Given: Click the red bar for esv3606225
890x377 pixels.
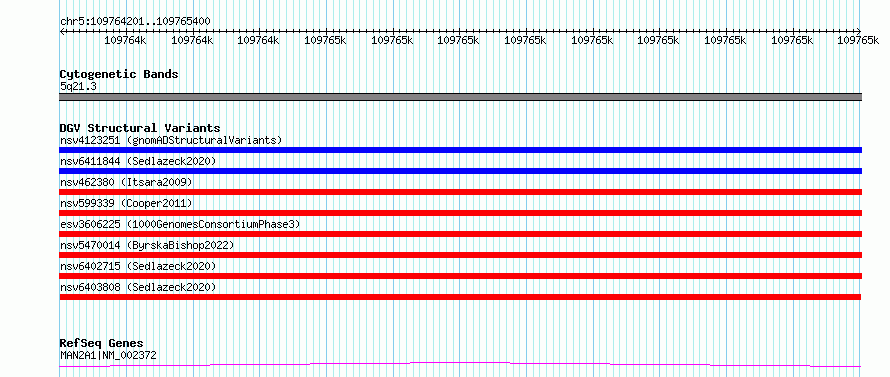Looking at the screenshot, I should click(460, 234).
